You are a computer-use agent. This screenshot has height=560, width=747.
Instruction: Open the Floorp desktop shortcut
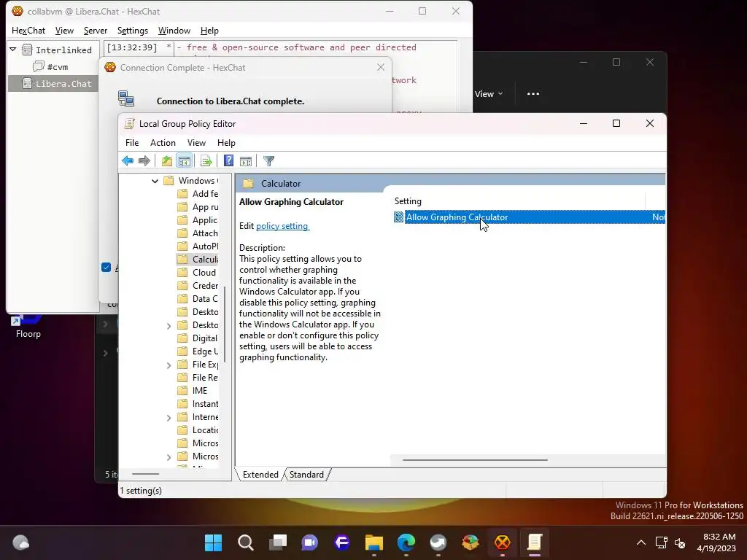[27, 327]
